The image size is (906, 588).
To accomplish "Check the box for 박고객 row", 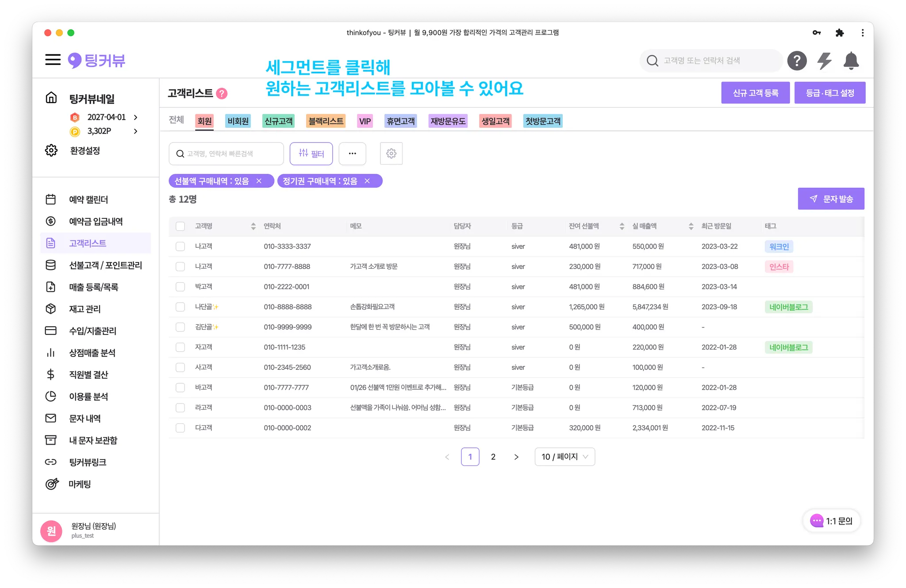I will click(180, 287).
